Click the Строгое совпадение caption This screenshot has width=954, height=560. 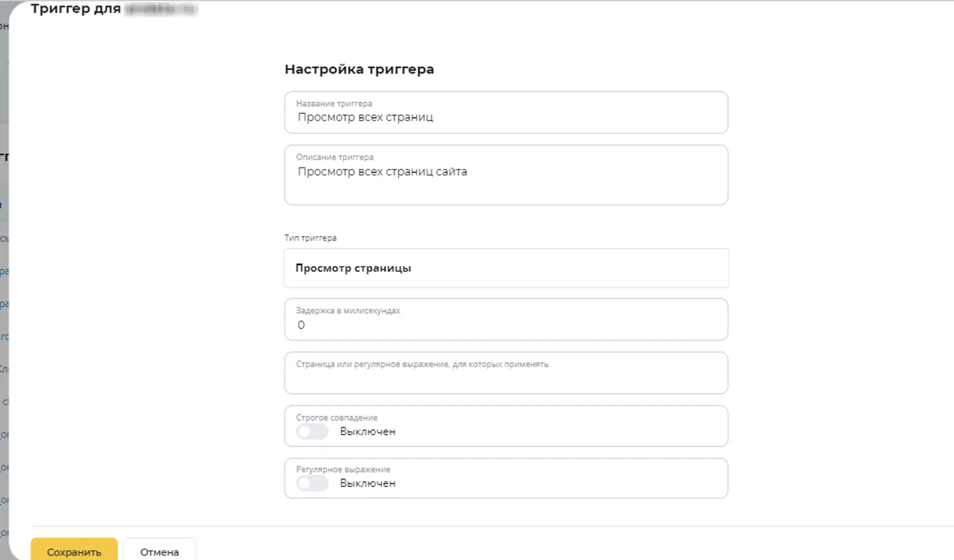337,418
